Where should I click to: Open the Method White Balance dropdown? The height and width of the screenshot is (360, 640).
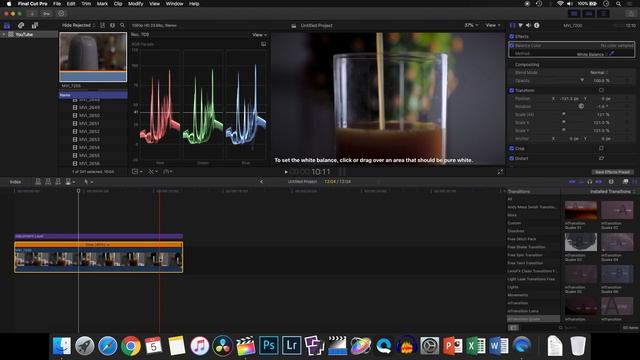click(592, 54)
